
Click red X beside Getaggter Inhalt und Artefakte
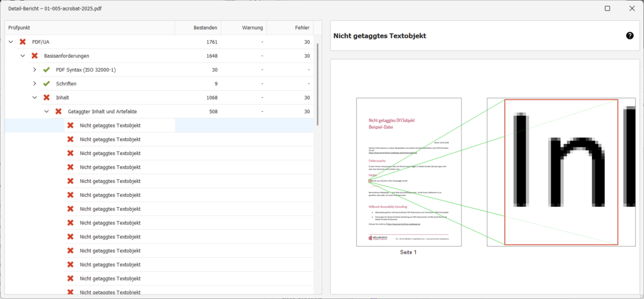[59, 112]
